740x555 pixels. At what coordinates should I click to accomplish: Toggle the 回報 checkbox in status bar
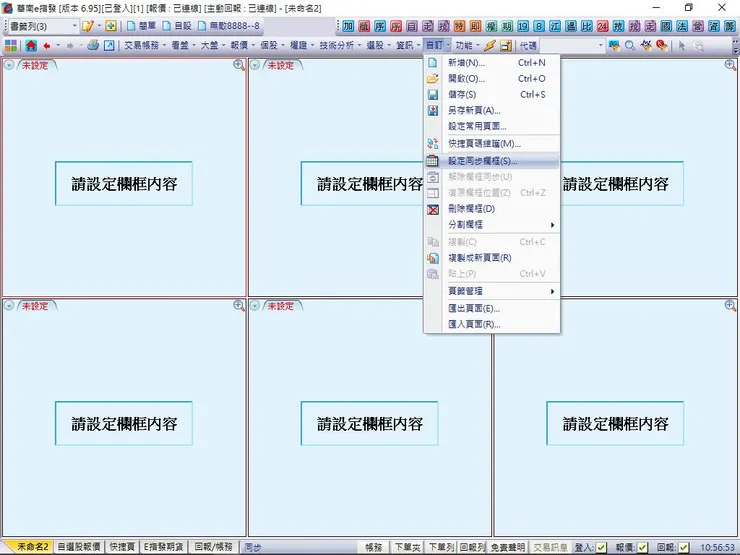click(x=683, y=547)
